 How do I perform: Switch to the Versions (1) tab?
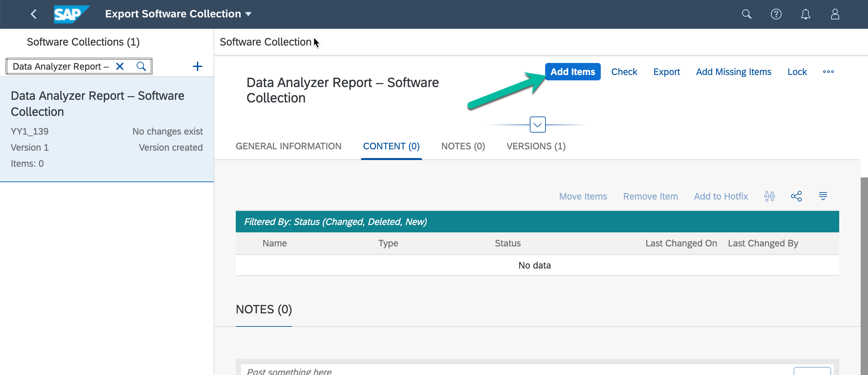[536, 146]
